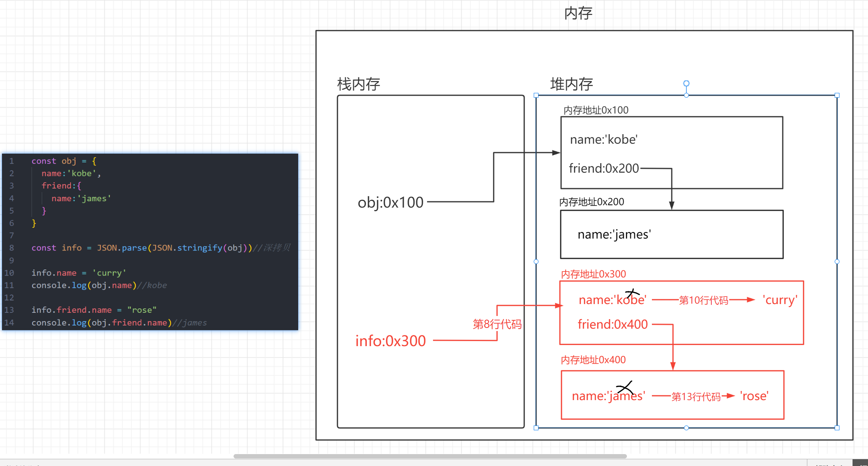Select the red 'rose' text

(x=754, y=396)
